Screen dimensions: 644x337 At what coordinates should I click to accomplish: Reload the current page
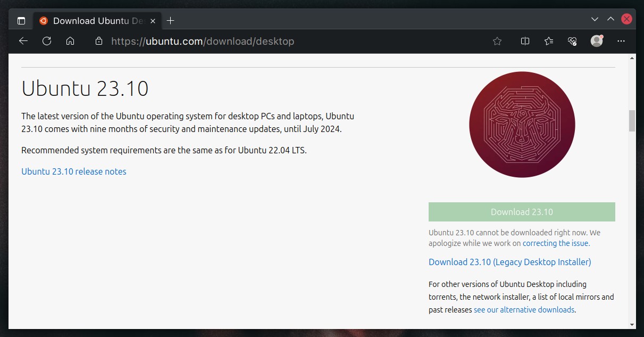47,41
